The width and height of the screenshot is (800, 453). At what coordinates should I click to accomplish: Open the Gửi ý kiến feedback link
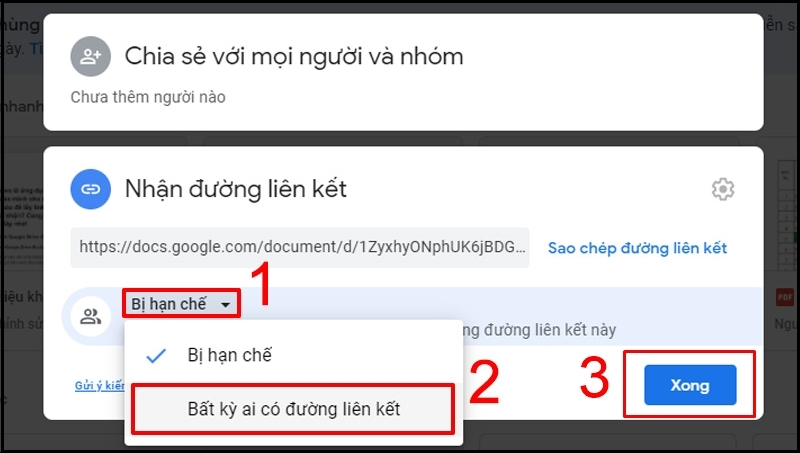pyautogui.click(x=100, y=386)
